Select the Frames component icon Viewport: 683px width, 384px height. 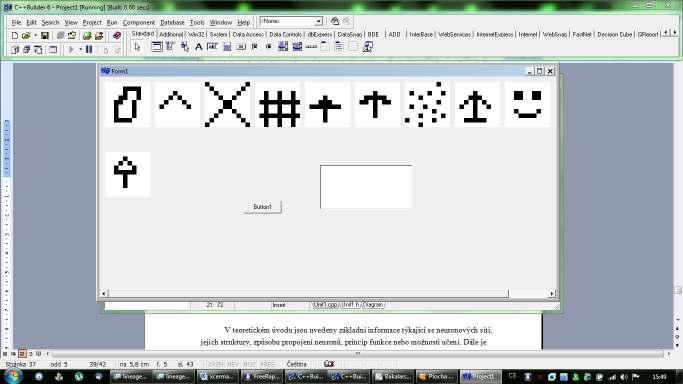(157, 47)
